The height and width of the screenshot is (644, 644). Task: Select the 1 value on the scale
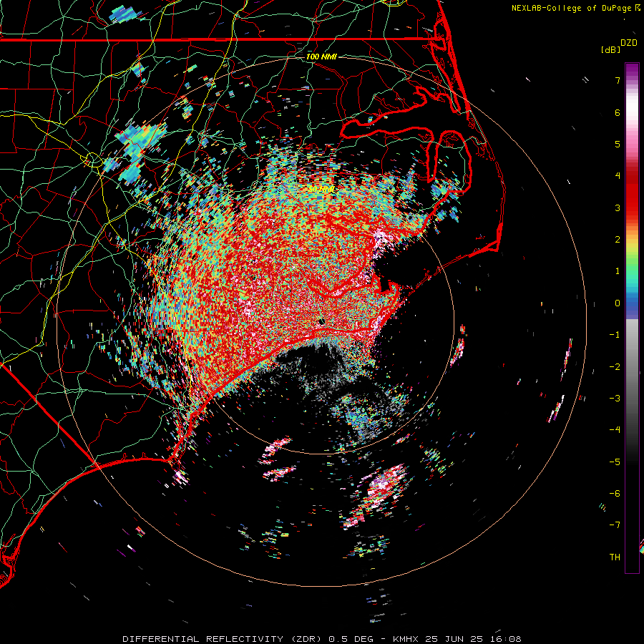[618, 271]
